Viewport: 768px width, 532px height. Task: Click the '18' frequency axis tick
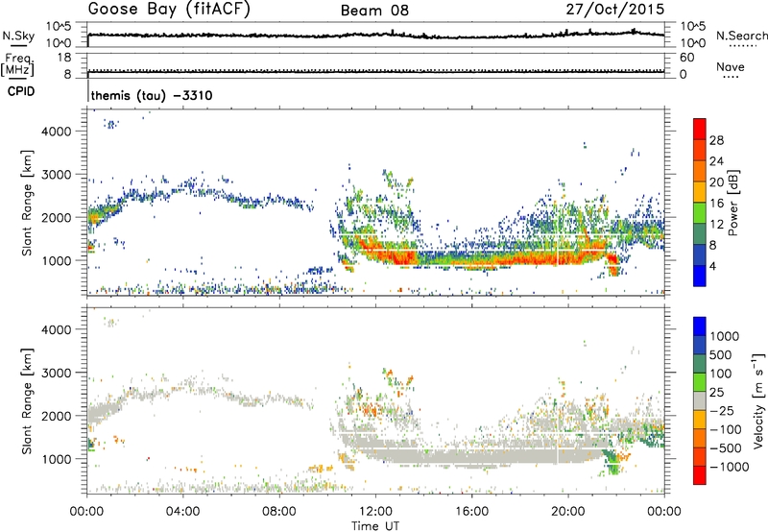pos(64,58)
